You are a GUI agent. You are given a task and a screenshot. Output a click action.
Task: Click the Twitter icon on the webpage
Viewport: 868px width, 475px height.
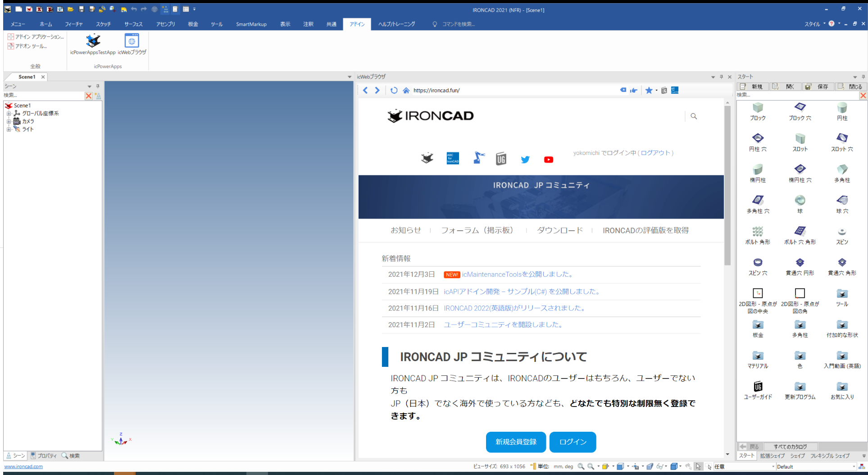coord(525,160)
